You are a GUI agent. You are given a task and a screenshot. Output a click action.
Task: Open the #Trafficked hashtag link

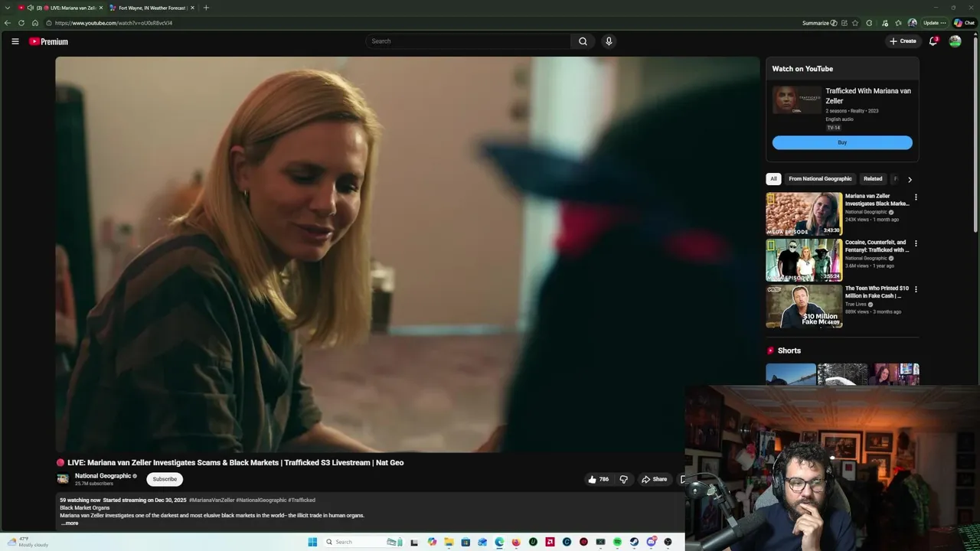click(x=302, y=500)
